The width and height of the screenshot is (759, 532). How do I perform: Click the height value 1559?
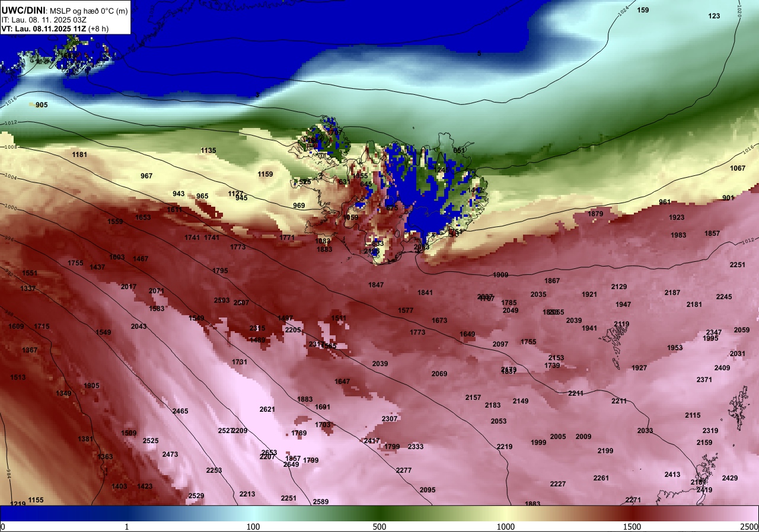point(115,222)
